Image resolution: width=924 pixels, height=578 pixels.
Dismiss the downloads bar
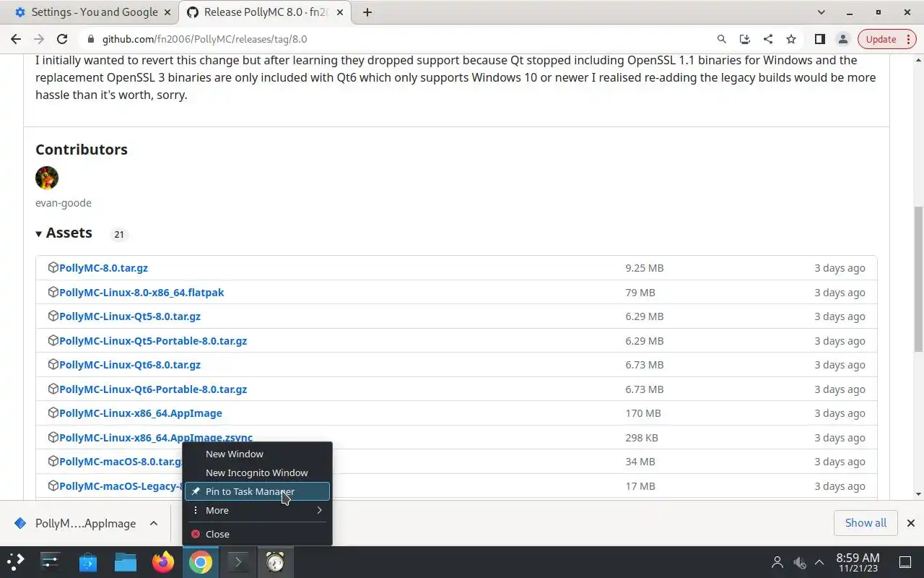click(910, 523)
